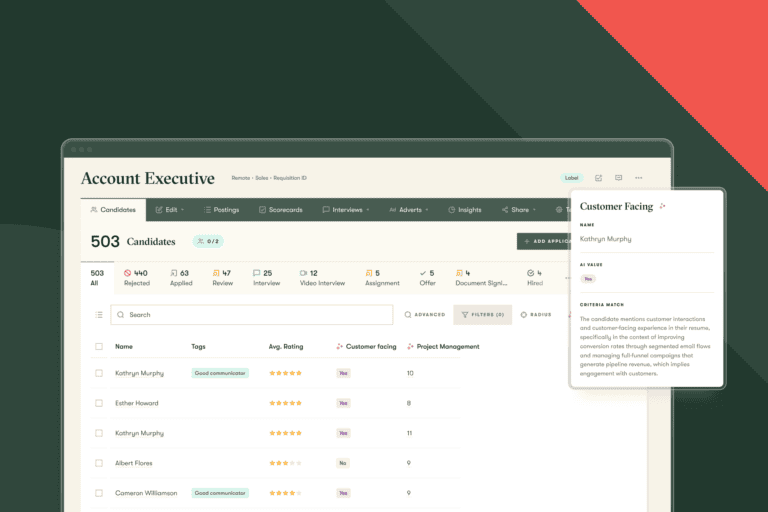Viewport: 768px width, 512px height.
Task: Click the Add Applicant button
Action: coord(544,241)
